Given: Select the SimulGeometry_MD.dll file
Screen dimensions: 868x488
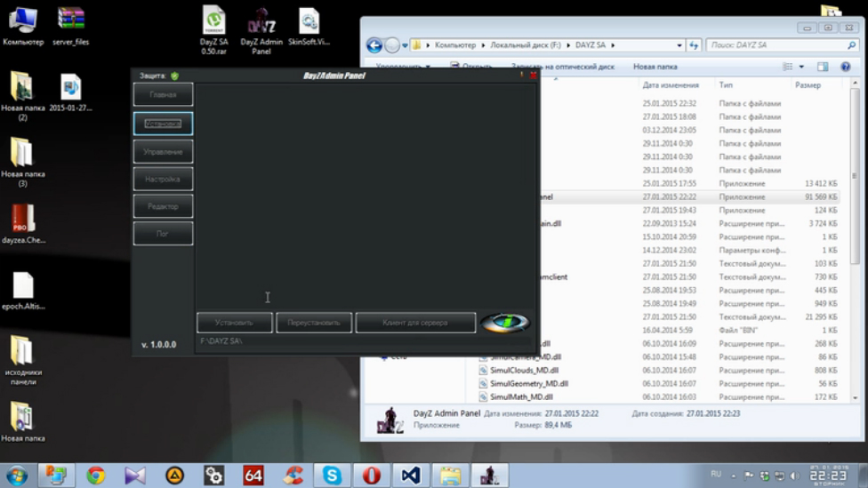Looking at the screenshot, I should 529,383.
